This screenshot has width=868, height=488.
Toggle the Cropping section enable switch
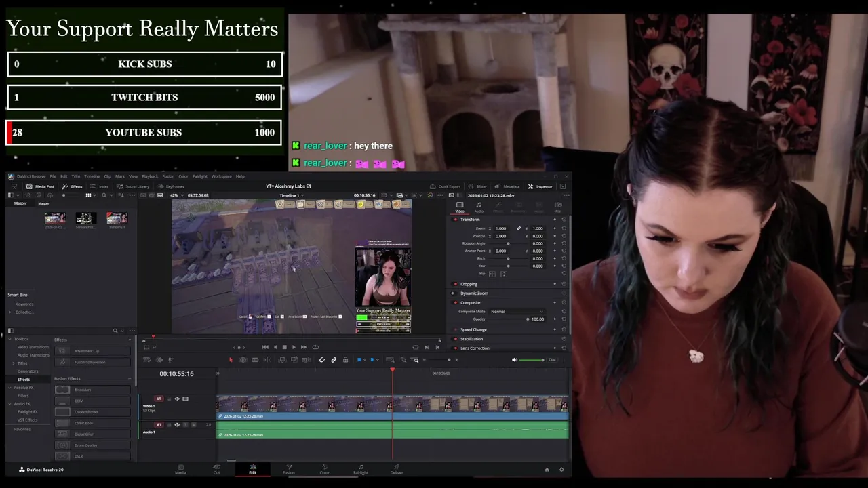455,284
